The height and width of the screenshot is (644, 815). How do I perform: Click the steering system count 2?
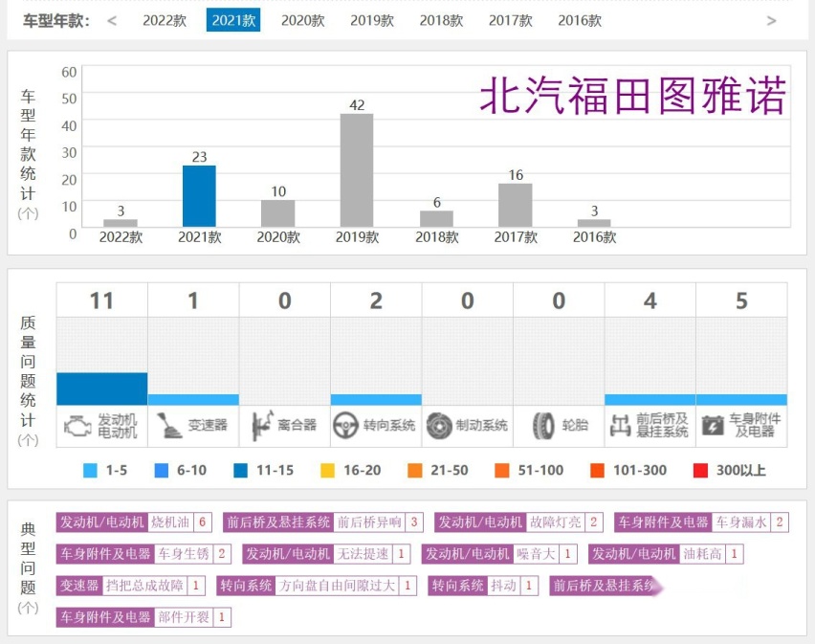[376, 301]
